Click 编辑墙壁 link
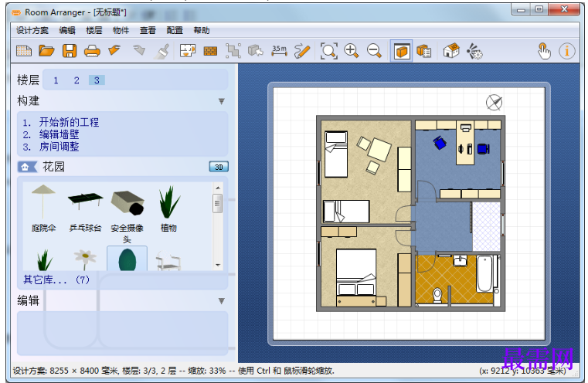Viewport: 588px width, 383px height. tap(59, 134)
